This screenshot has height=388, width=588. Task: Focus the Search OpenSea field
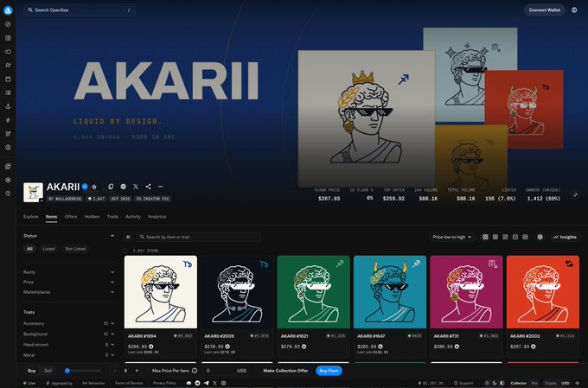pyautogui.click(x=80, y=10)
